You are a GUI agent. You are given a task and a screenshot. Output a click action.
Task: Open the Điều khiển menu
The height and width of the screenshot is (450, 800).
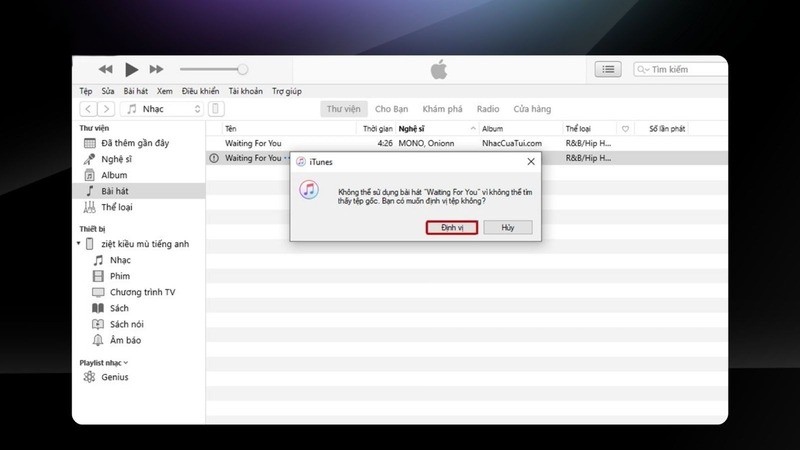tap(200, 91)
